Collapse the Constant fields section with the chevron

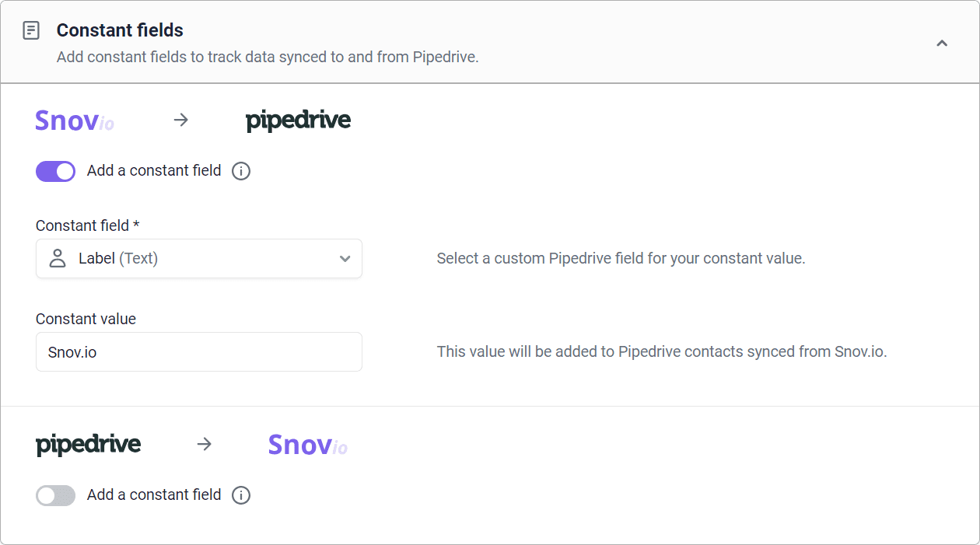pos(942,44)
